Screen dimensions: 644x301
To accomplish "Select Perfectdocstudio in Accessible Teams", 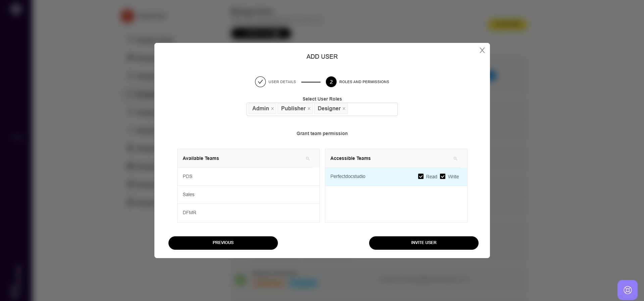I will point(348,177).
